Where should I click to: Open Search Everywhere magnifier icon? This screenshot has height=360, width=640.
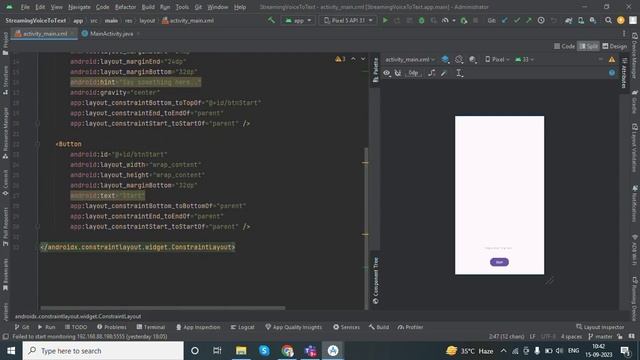608,20
